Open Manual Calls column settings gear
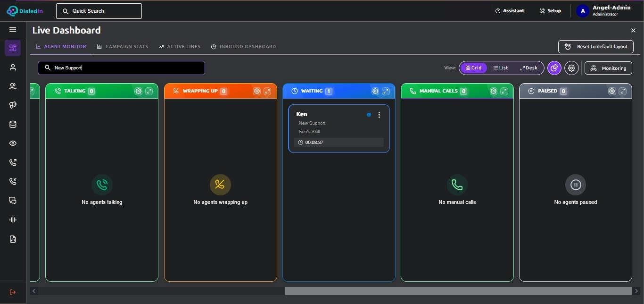This screenshot has width=644, height=304. tap(493, 91)
